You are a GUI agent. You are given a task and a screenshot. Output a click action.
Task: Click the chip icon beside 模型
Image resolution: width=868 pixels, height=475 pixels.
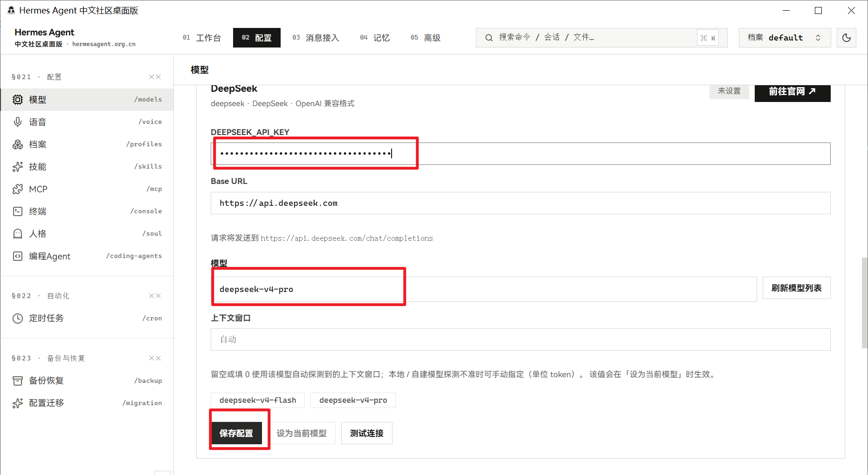[x=18, y=100]
